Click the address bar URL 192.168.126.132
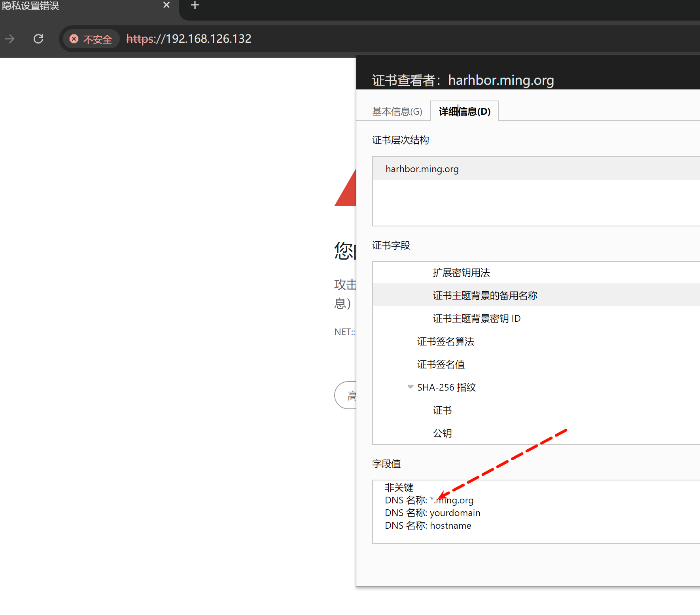The width and height of the screenshot is (700, 615). pos(189,39)
